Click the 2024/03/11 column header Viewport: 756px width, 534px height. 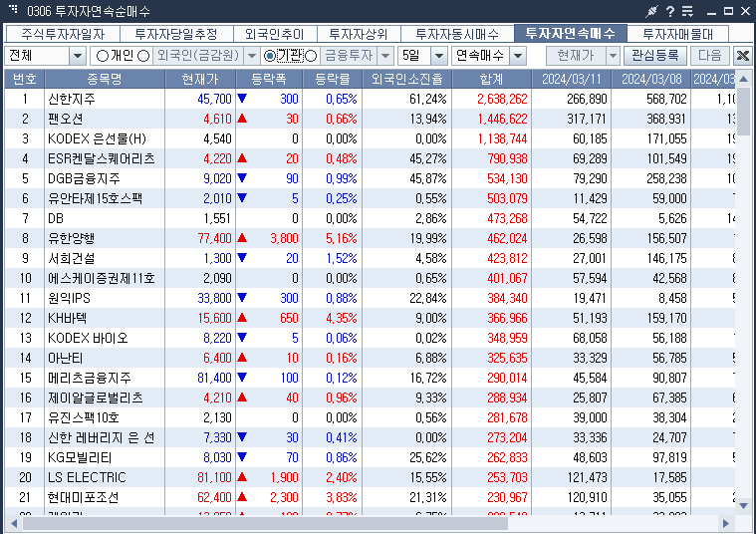[x=572, y=79]
